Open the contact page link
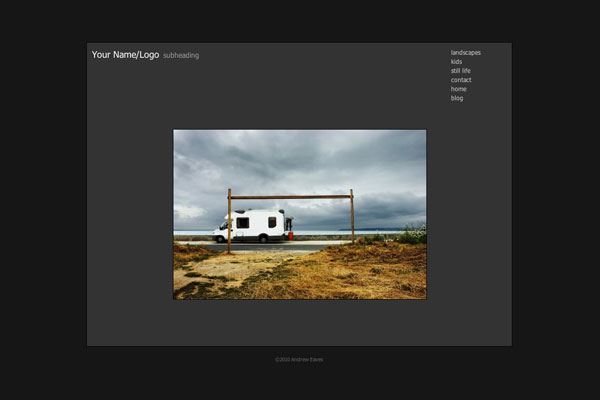Viewport: 600px width, 400px height. tap(461, 80)
